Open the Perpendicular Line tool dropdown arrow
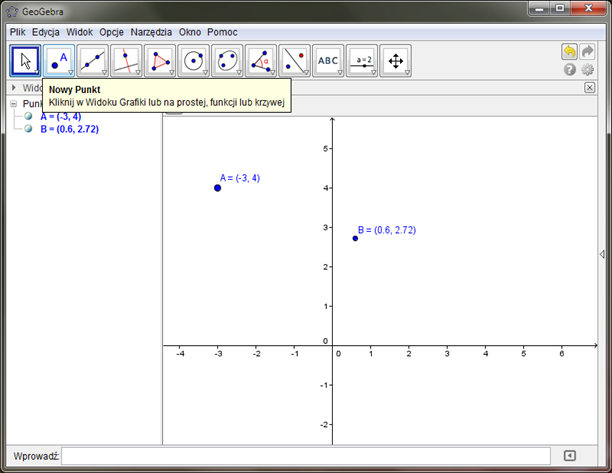The width and height of the screenshot is (612, 473). (x=138, y=73)
